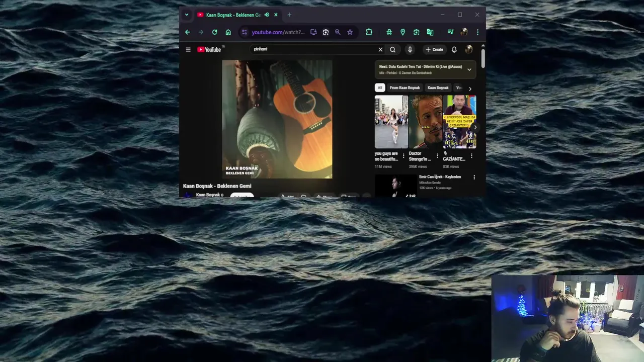Open browser media controls icon
This screenshot has height=362, width=644.
point(450,32)
